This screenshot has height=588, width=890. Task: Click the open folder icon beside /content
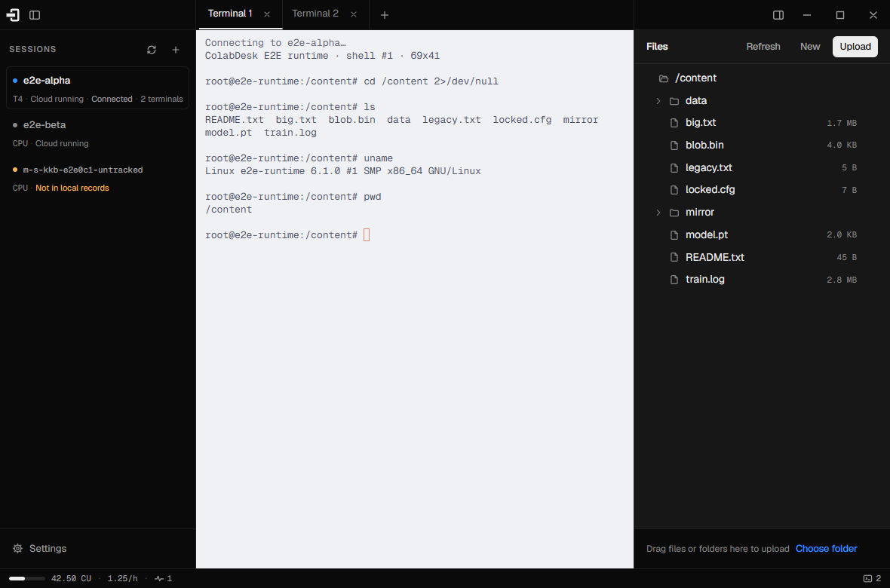tap(664, 78)
